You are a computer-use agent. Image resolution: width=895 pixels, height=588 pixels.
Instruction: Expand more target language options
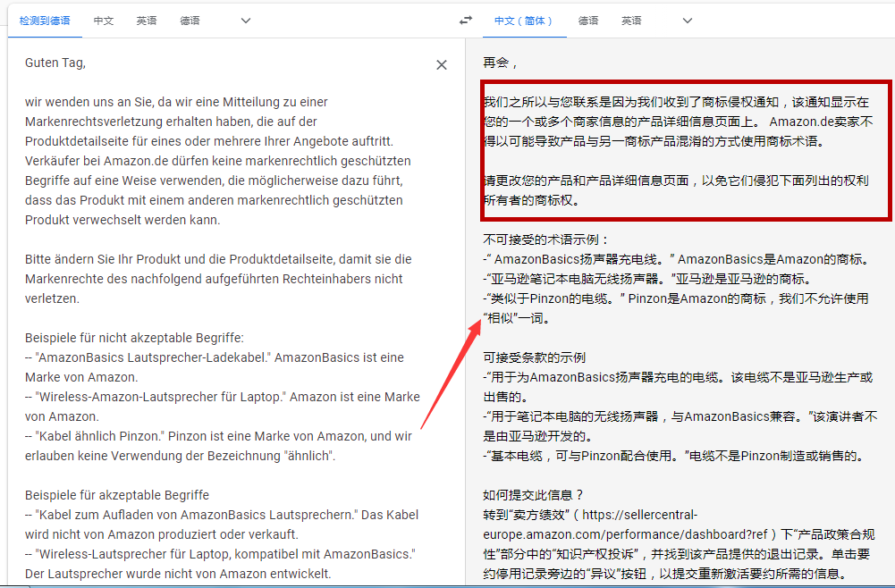686,20
